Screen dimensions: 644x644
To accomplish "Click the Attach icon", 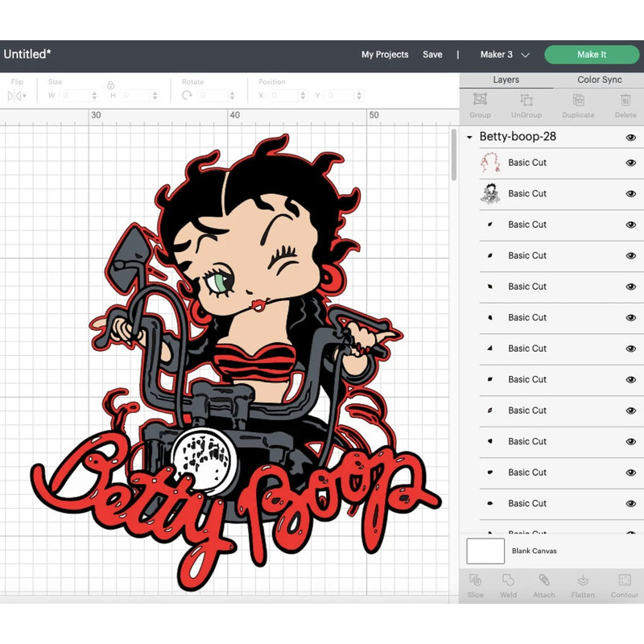I will coord(543,586).
